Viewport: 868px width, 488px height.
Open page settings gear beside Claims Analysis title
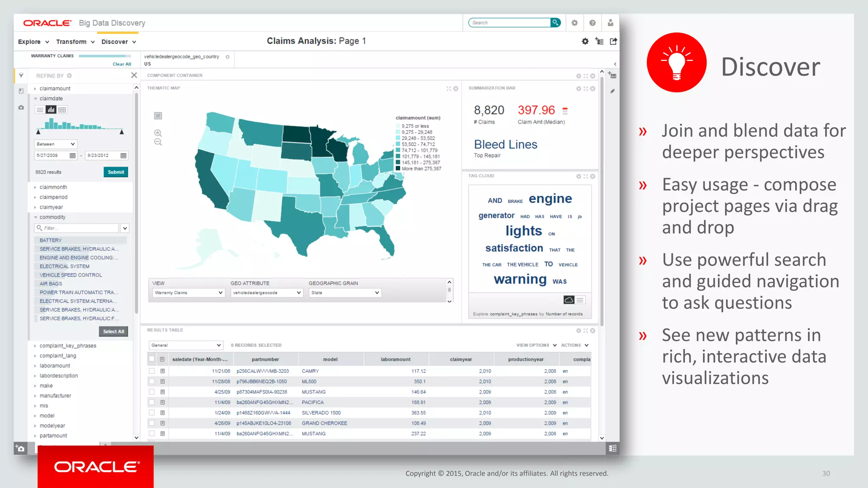click(585, 41)
